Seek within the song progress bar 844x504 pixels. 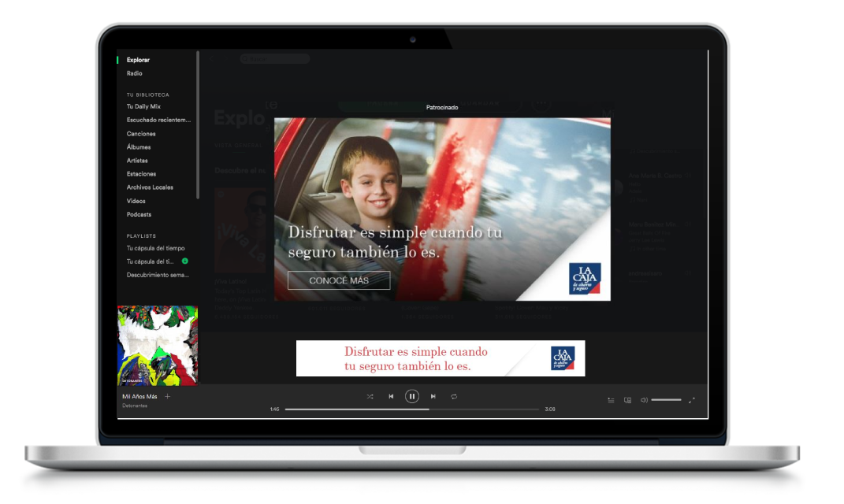(x=412, y=409)
